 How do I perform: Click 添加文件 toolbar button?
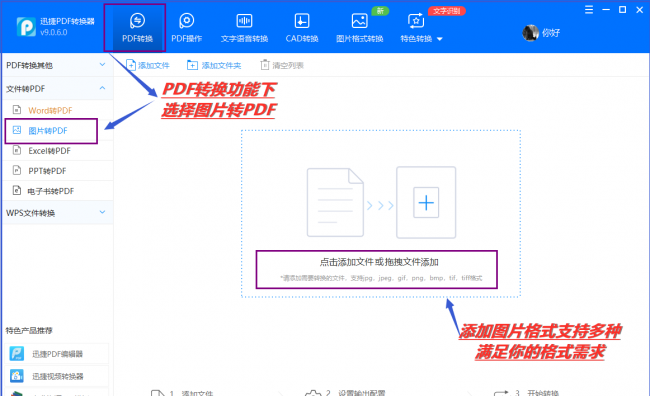tap(148, 65)
